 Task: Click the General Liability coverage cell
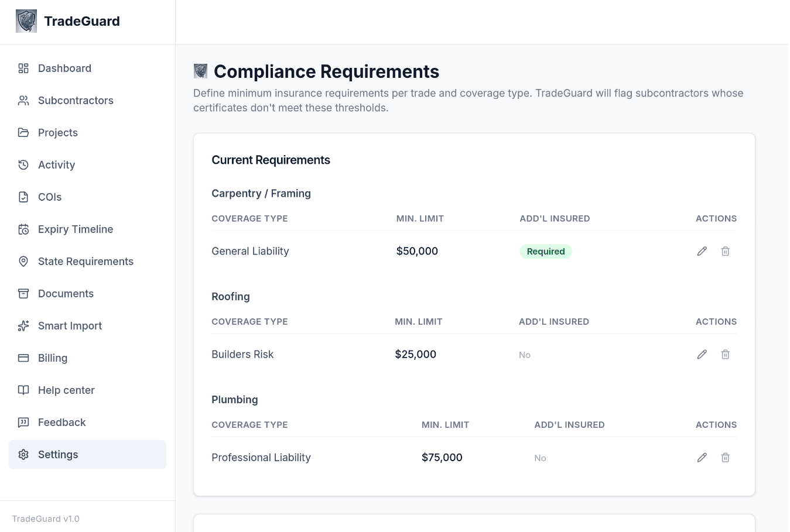[x=250, y=251]
